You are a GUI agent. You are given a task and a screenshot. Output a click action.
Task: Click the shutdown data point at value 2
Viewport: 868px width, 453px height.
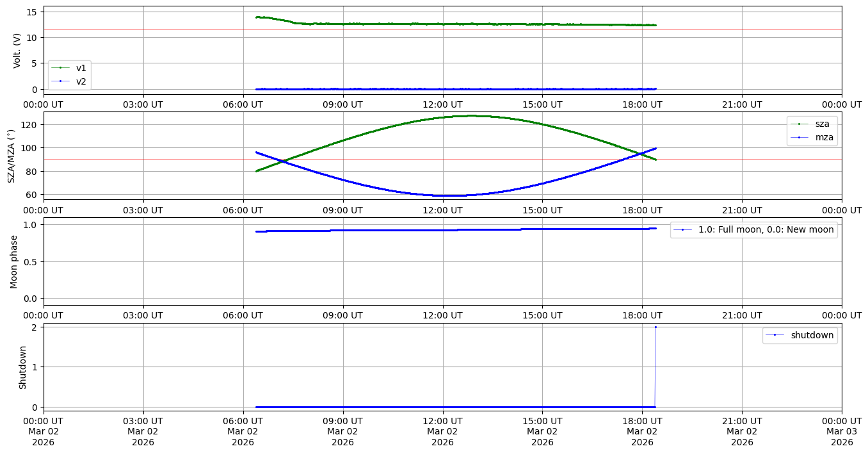[x=655, y=327]
